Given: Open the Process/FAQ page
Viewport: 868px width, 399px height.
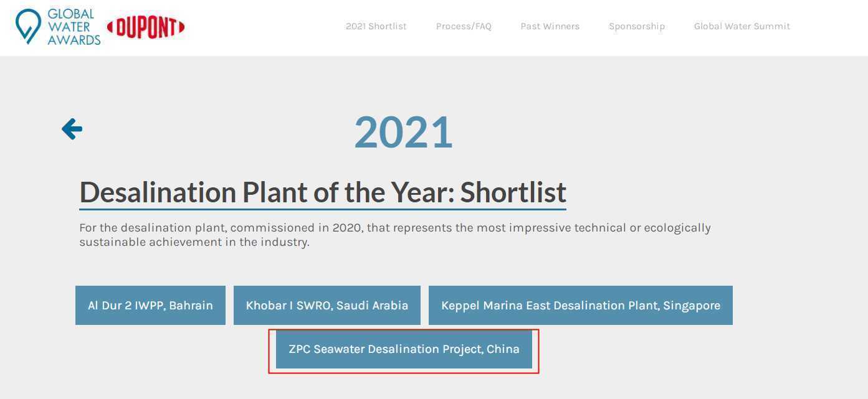Looking at the screenshot, I should point(464,26).
